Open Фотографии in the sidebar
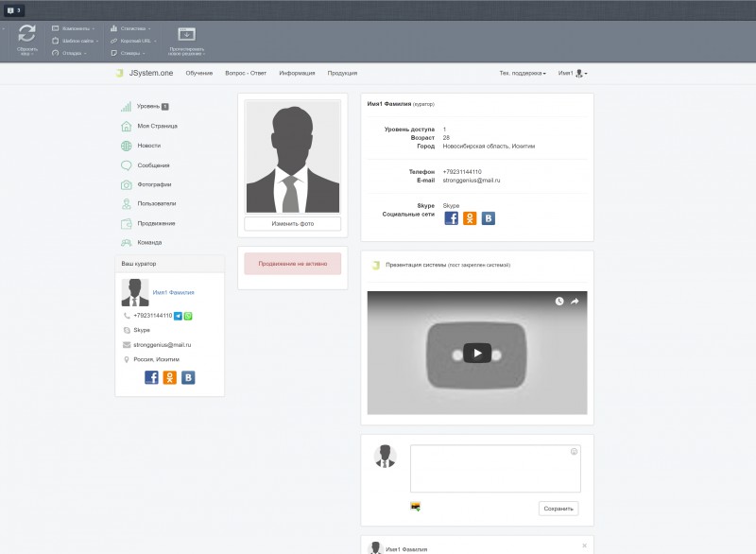The height and width of the screenshot is (554, 756). point(146,184)
